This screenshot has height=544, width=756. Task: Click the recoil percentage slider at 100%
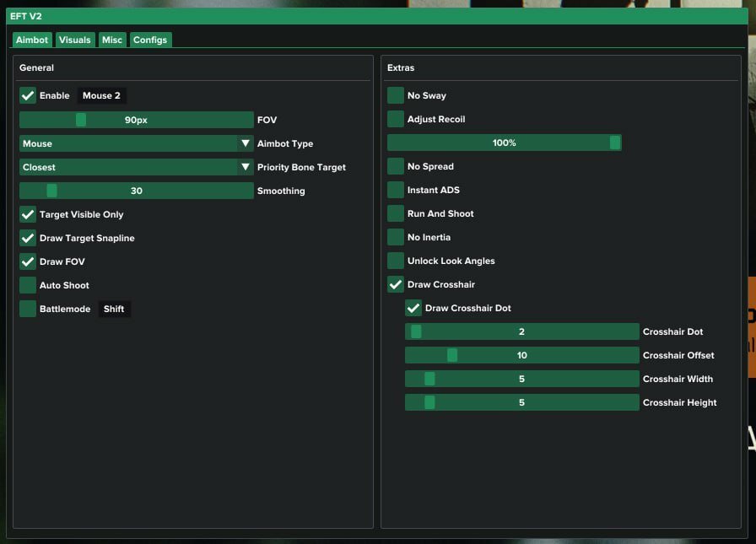click(504, 143)
